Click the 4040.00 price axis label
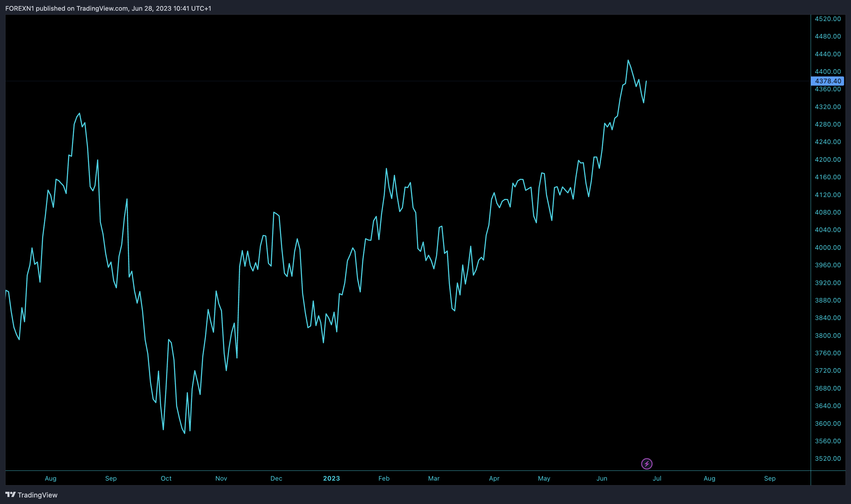851x504 pixels. point(828,230)
